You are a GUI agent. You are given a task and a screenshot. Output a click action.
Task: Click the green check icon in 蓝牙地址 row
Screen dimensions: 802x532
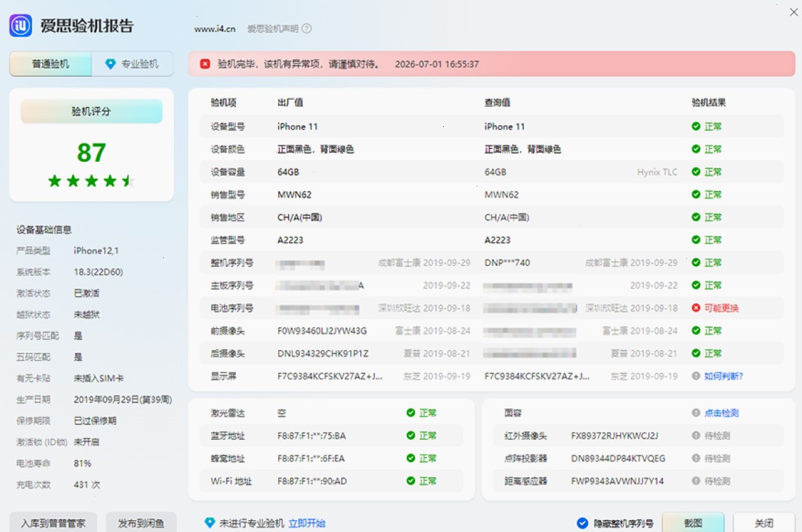pos(411,436)
